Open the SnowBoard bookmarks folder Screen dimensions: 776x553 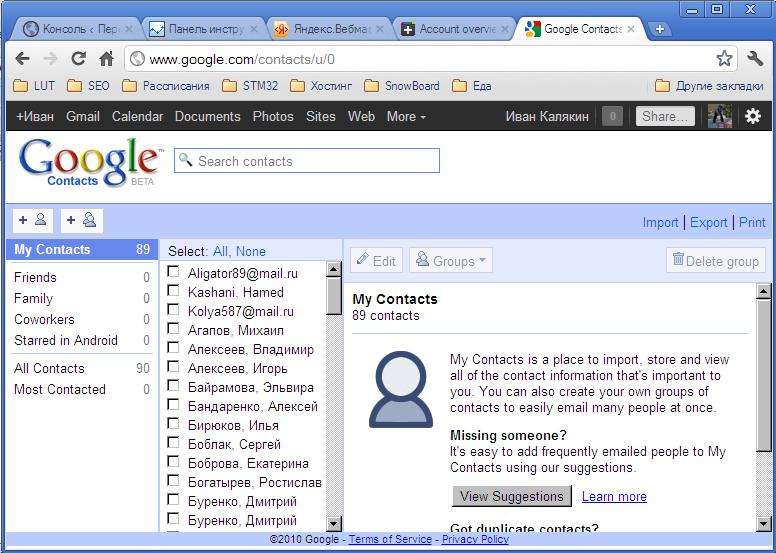401,86
